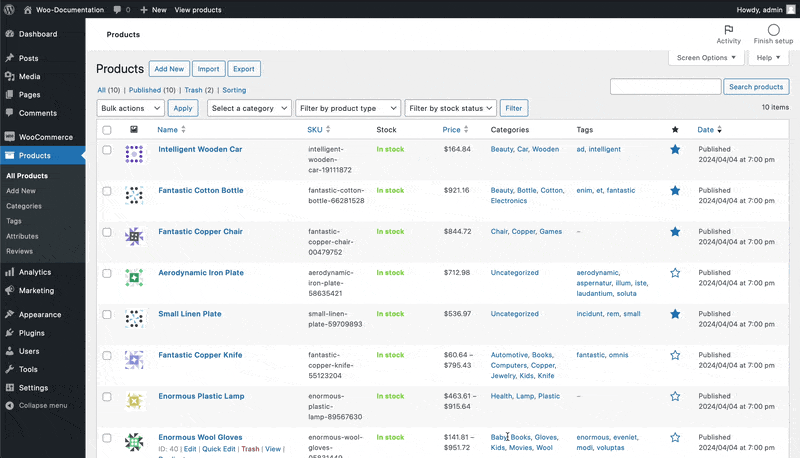Focus the product search input field
Viewport: 800px width, 458px height.
[x=665, y=87]
